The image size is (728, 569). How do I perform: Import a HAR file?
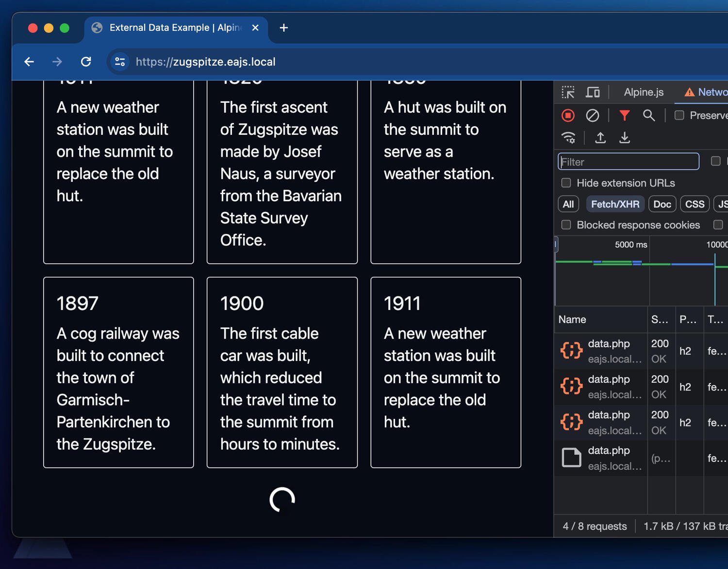click(x=600, y=138)
